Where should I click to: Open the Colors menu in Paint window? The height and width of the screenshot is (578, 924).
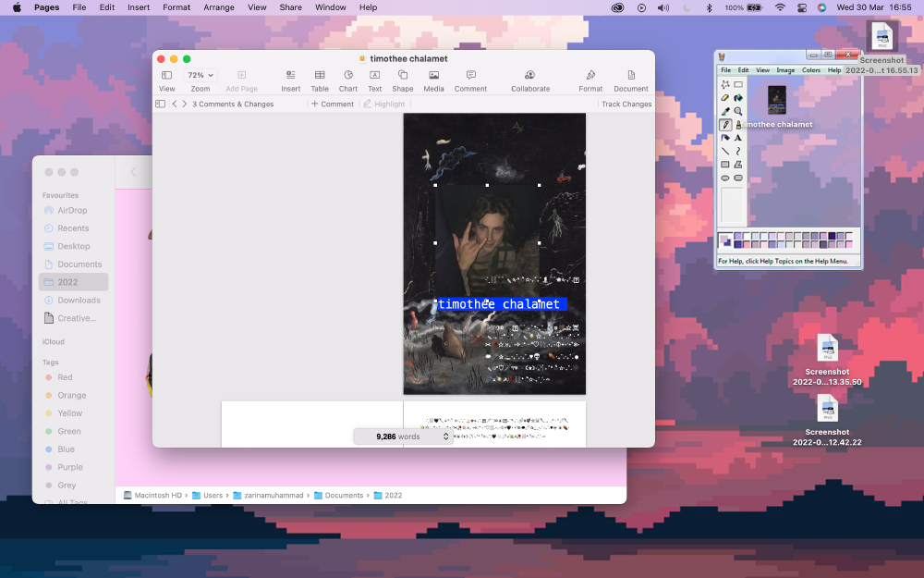(x=811, y=70)
